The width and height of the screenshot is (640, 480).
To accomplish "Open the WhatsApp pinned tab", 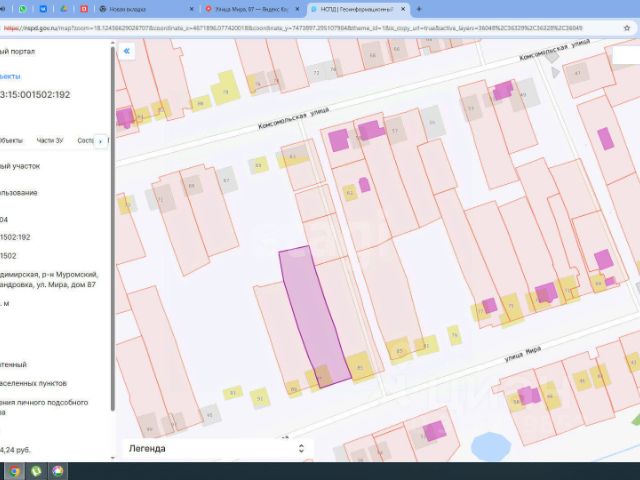I will (x=23, y=9).
